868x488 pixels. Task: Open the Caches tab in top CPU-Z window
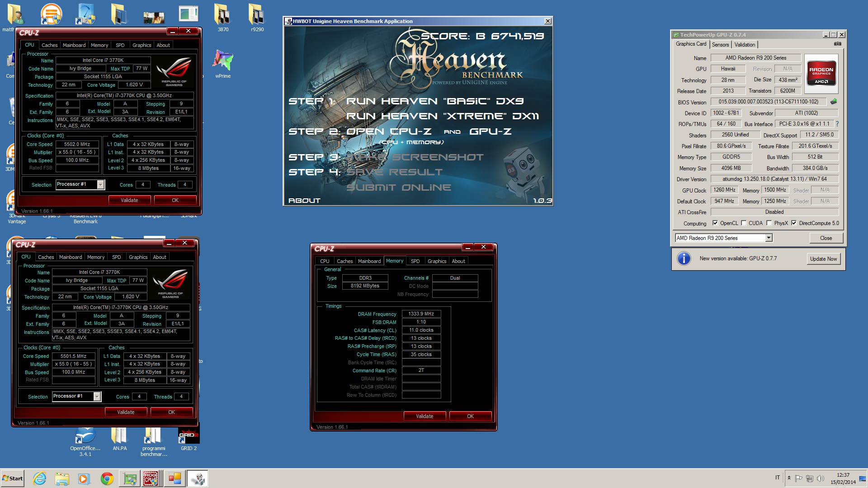pos(50,45)
